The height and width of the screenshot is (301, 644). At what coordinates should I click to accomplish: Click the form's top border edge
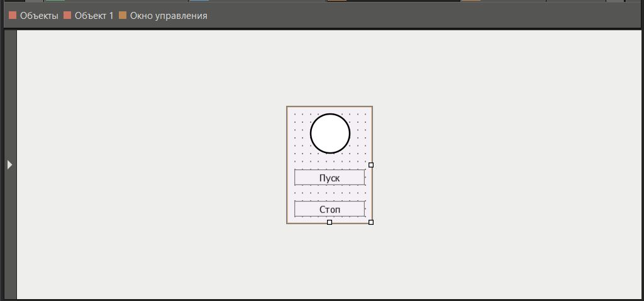coord(330,107)
